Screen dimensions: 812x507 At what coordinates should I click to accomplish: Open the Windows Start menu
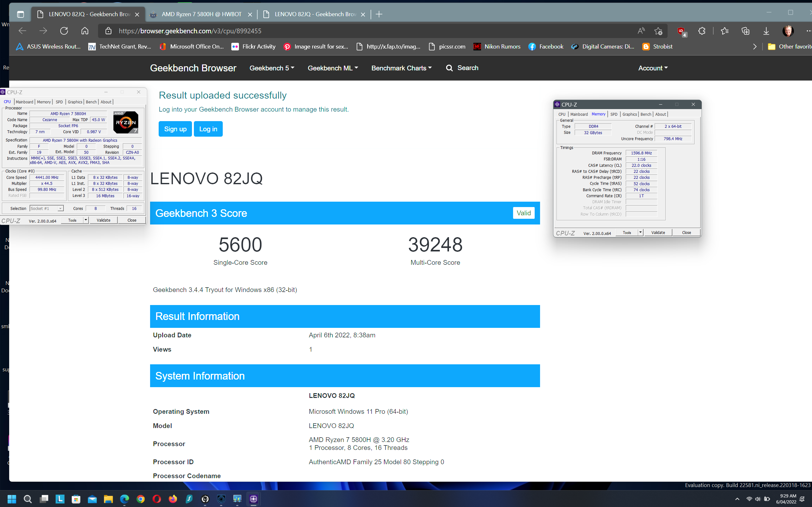[x=12, y=499]
